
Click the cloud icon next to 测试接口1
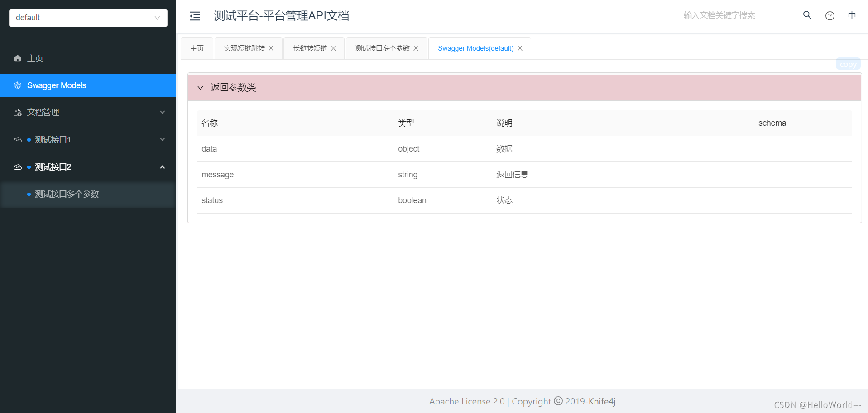(x=18, y=140)
